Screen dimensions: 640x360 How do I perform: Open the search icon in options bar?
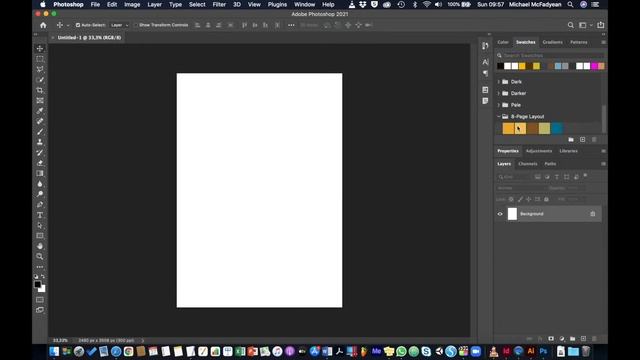coord(570,25)
